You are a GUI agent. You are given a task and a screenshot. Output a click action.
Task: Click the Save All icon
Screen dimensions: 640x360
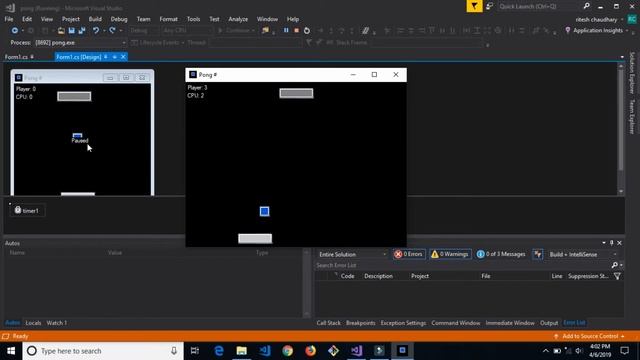coord(82,31)
